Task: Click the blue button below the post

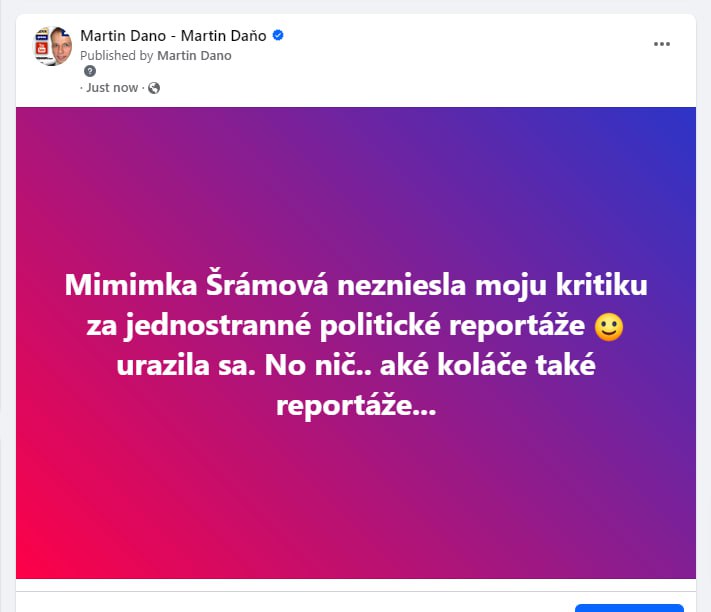Action: pyautogui.click(x=629, y=608)
